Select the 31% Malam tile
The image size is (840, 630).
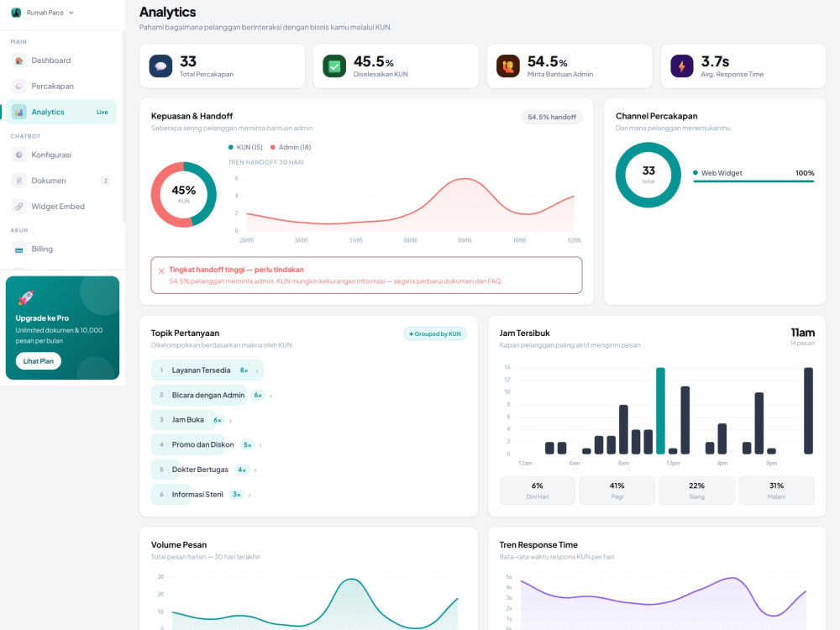pos(776,491)
